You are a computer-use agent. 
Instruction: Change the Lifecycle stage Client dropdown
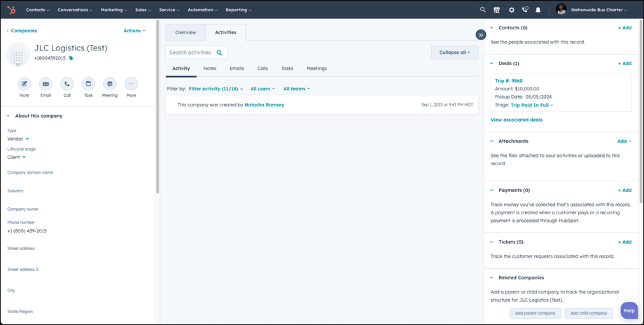[x=16, y=158]
